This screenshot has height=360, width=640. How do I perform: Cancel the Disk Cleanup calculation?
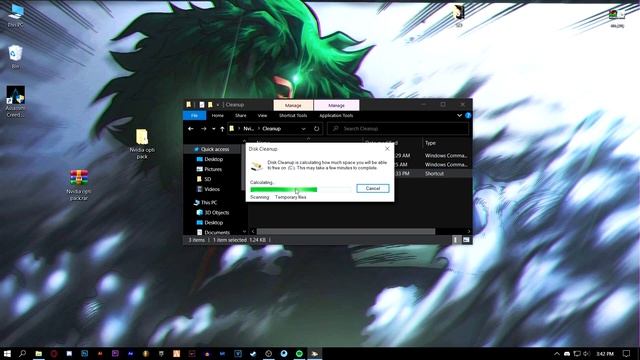tap(373, 188)
